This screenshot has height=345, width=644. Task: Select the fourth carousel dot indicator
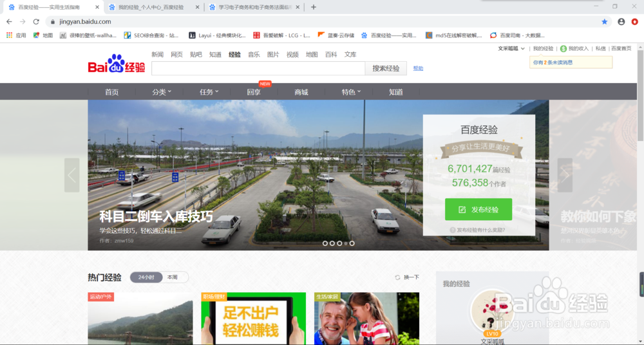pyautogui.click(x=346, y=243)
